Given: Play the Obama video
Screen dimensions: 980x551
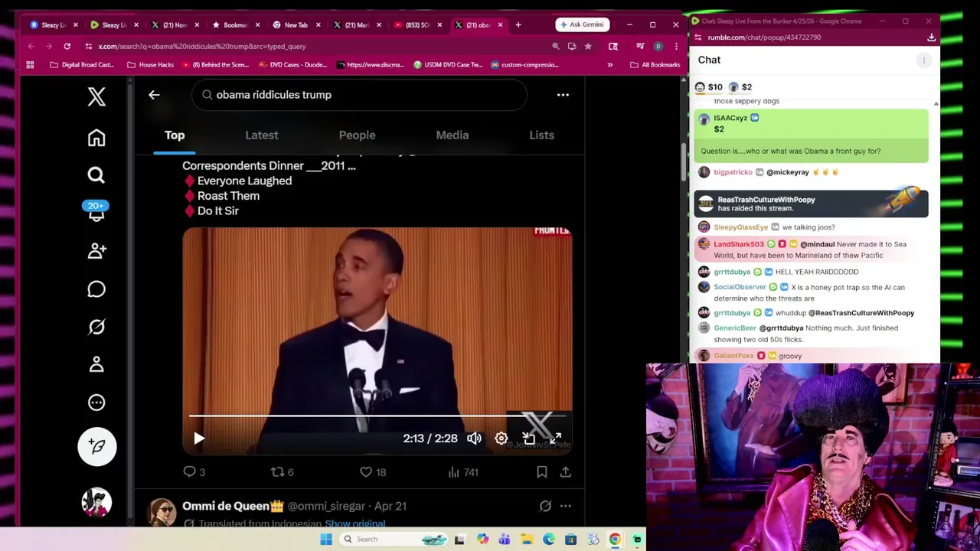Looking at the screenshot, I should tap(199, 439).
